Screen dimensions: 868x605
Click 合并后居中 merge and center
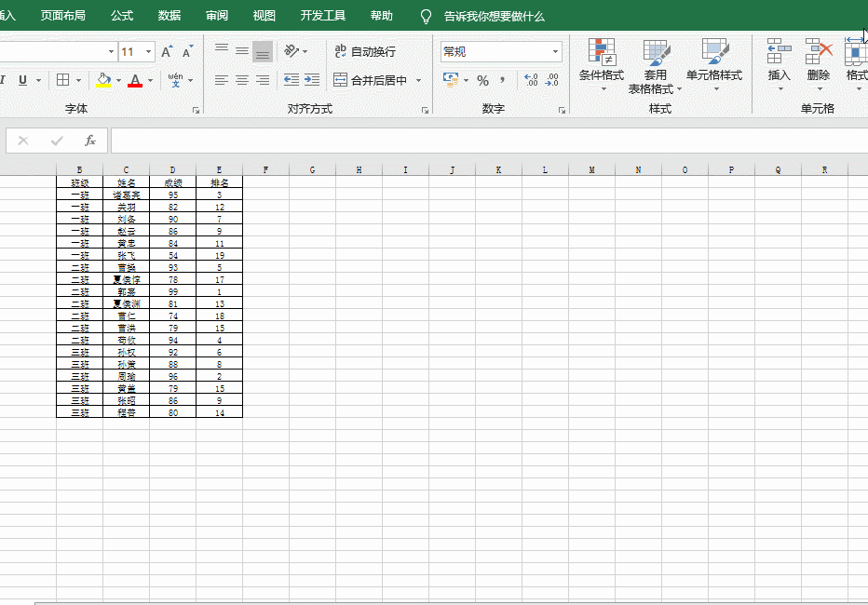371,80
